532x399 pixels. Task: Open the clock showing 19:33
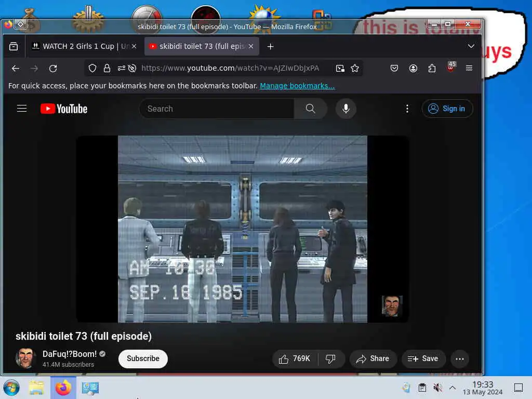pos(483,388)
